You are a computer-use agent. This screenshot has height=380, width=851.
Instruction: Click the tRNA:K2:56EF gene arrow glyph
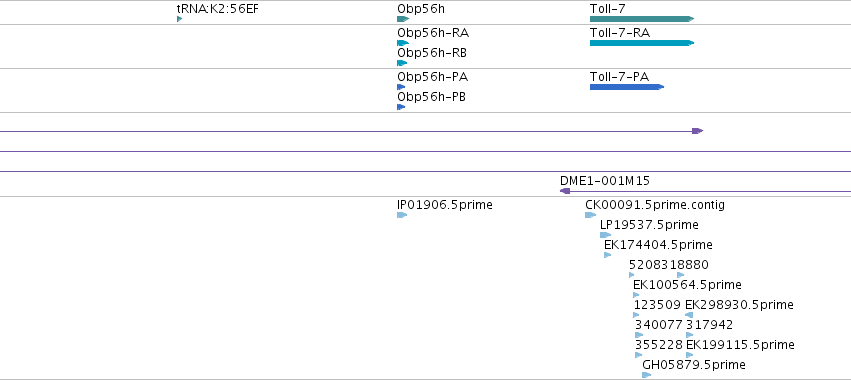click(179, 19)
